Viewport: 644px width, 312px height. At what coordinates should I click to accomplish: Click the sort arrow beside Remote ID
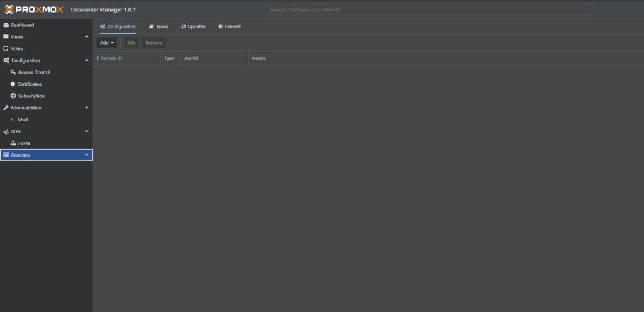[x=97, y=58]
